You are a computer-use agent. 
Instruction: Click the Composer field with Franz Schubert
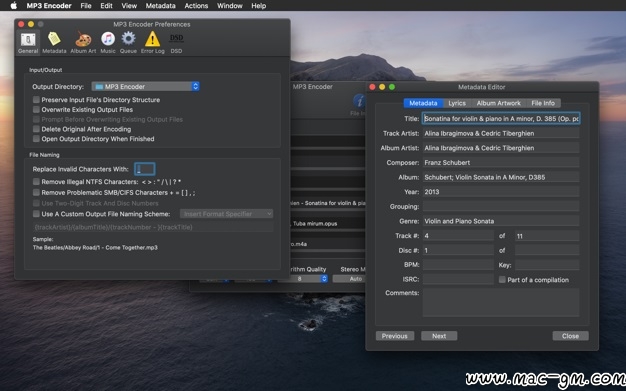501,163
